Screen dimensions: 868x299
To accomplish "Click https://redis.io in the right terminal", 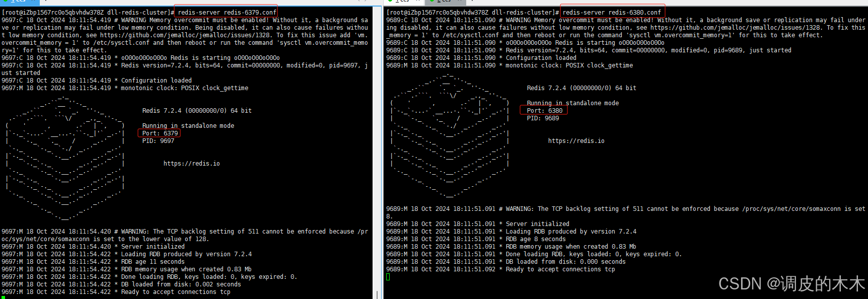I will [576, 141].
